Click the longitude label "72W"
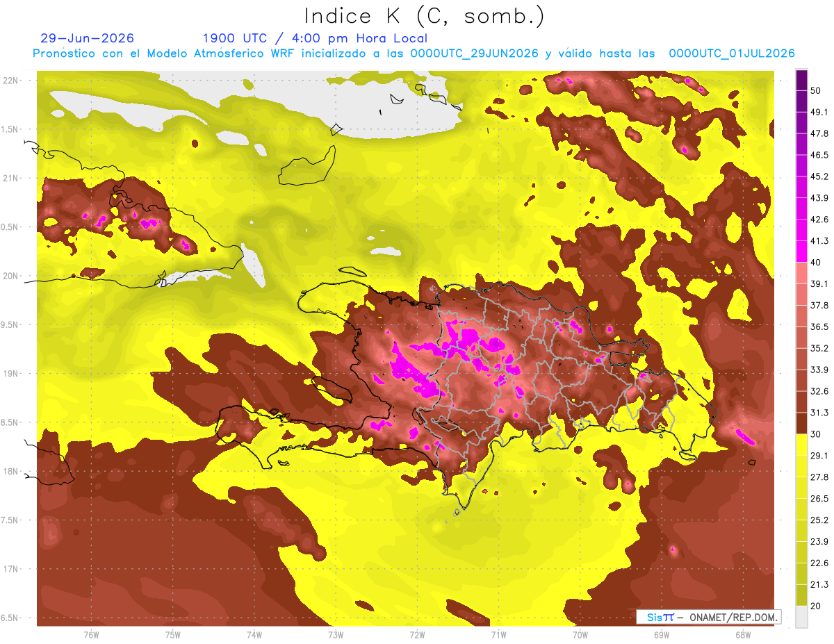The image size is (834, 644). [x=417, y=634]
